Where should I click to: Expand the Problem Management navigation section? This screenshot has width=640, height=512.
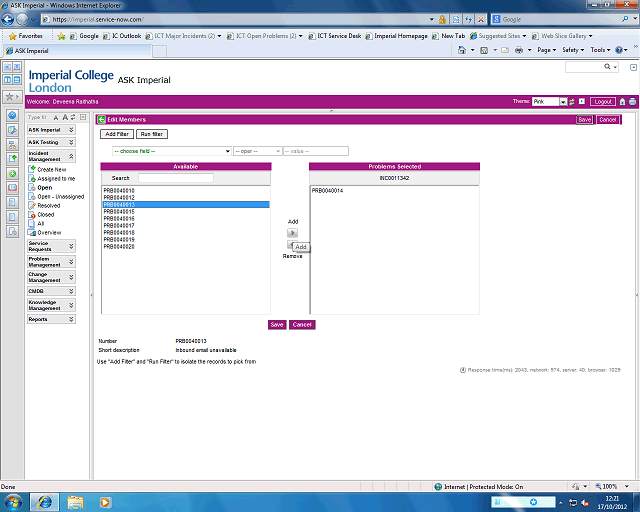tap(71, 261)
